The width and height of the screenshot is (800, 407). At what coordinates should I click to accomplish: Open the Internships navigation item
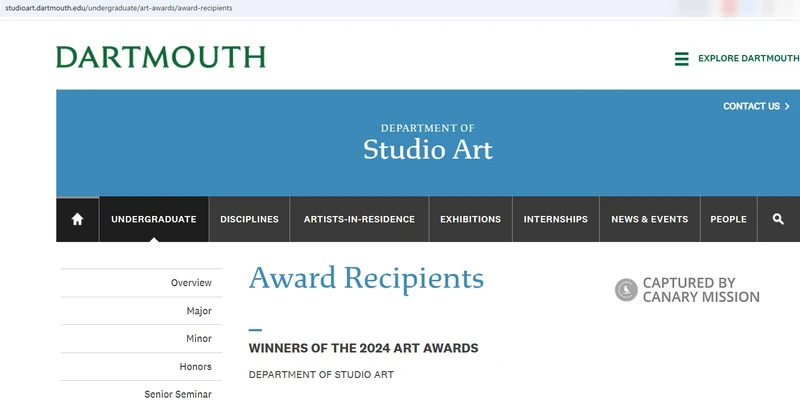[x=555, y=219]
